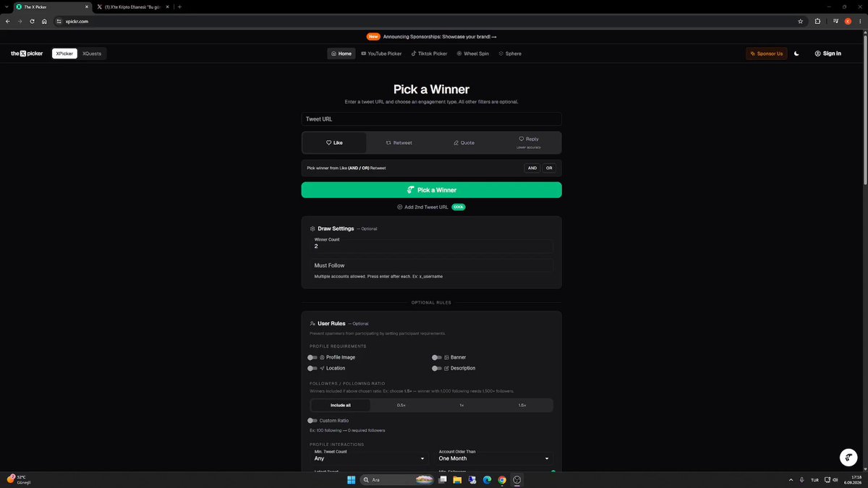Screen dimensions: 868x488
Task: Toggle dark mode moon icon
Action: (796, 53)
